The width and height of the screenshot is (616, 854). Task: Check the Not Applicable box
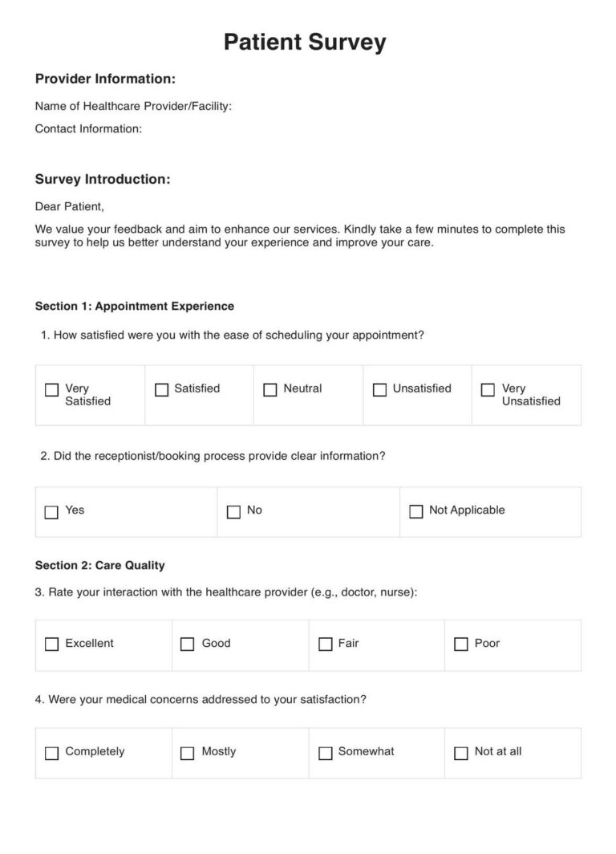coord(415,512)
